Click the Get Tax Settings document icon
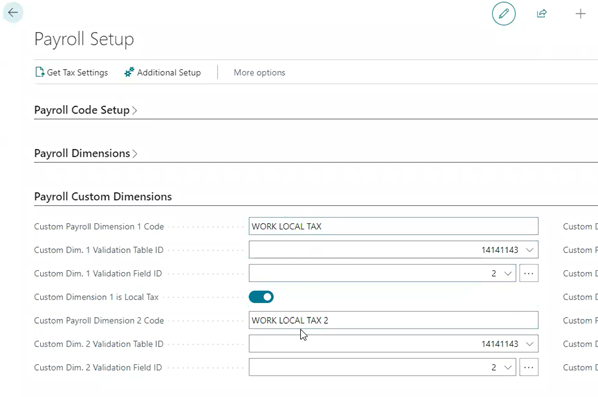 click(40, 72)
